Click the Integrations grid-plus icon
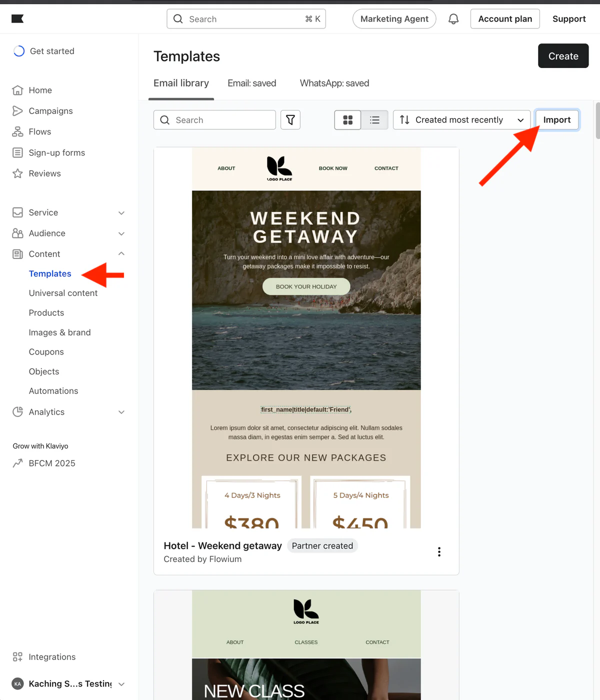The width and height of the screenshot is (600, 700). 17,657
